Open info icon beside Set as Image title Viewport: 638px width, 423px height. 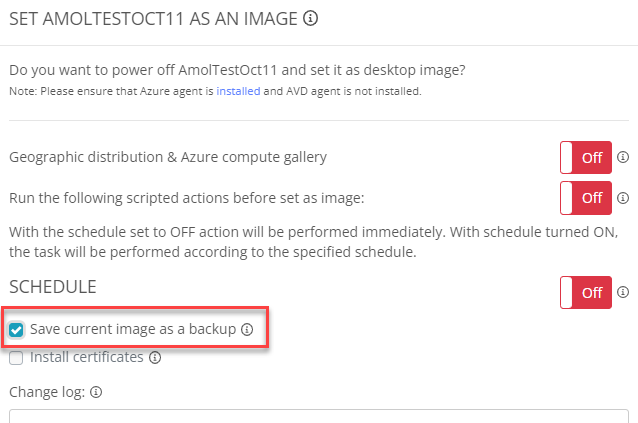310,18
